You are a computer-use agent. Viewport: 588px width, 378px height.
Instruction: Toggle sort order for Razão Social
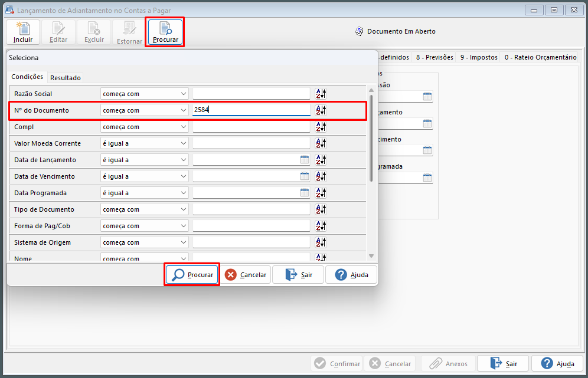coord(321,94)
